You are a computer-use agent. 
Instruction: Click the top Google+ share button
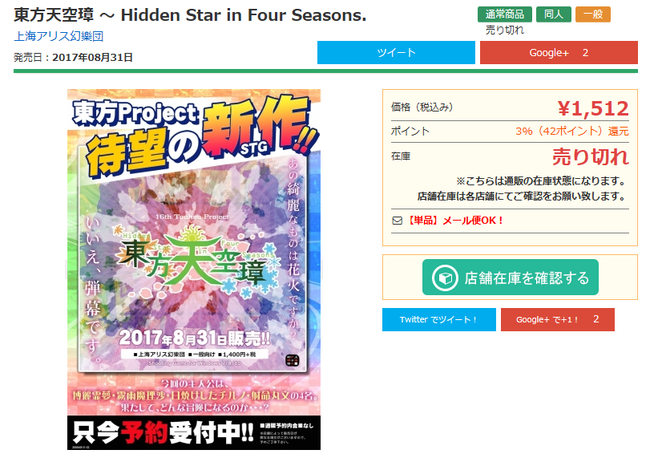(559, 53)
